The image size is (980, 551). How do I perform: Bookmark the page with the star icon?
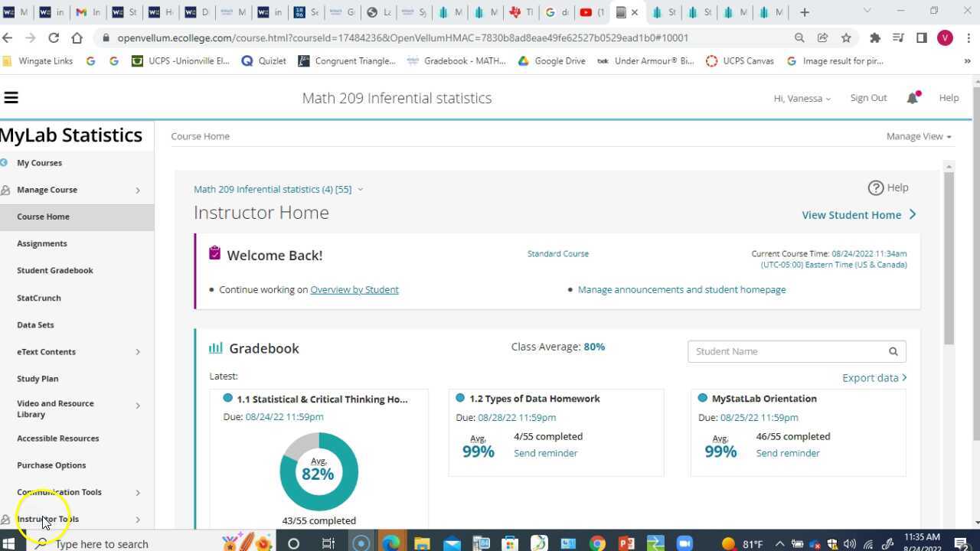[x=846, y=37]
